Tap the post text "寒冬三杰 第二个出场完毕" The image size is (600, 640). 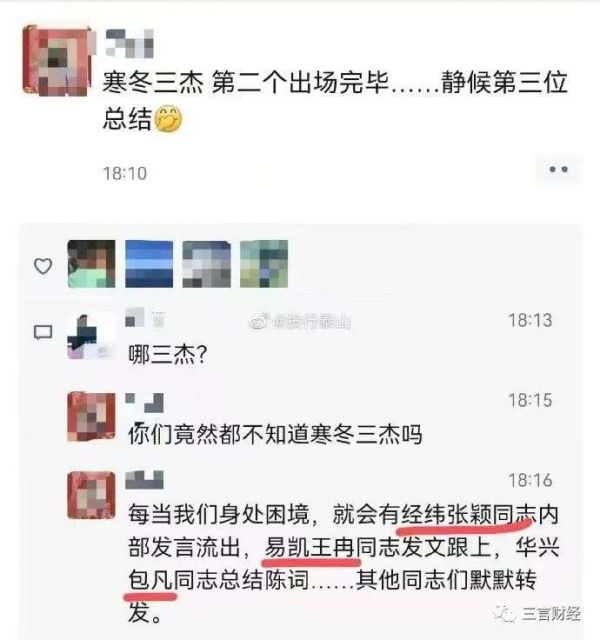pyautogui.click(x=245, y=82)
